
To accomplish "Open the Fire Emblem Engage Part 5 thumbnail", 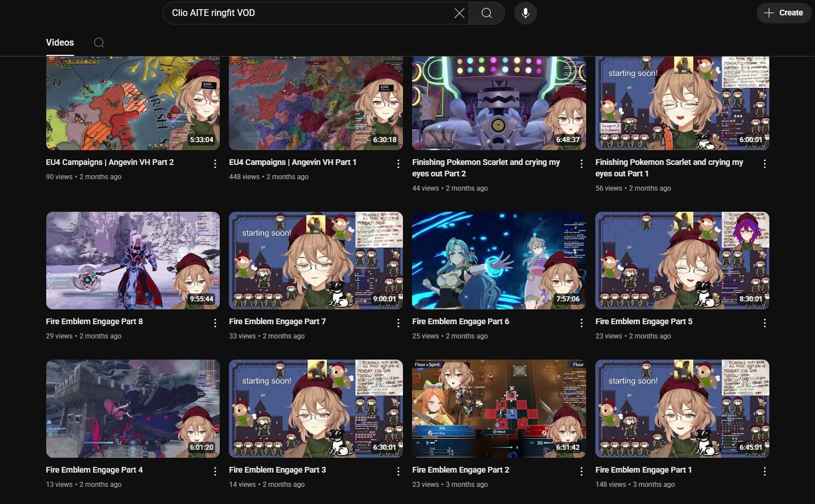I will click(x=682, y=261).
